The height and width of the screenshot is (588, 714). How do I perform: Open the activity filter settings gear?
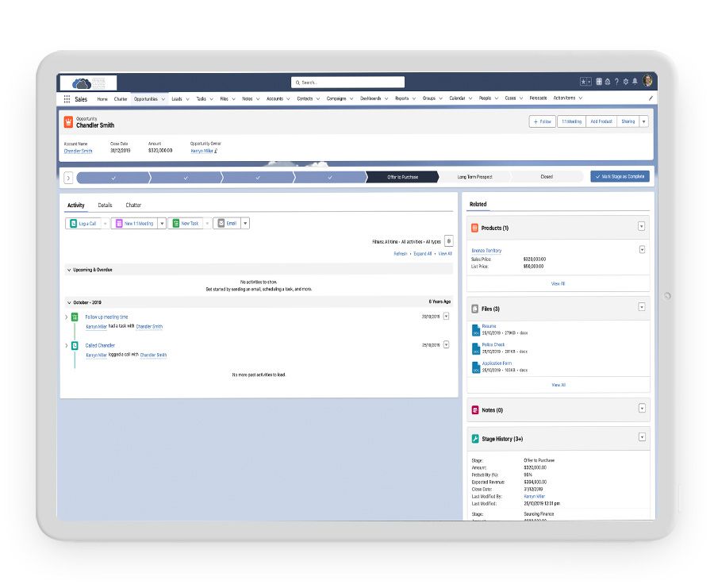(448, 241)
